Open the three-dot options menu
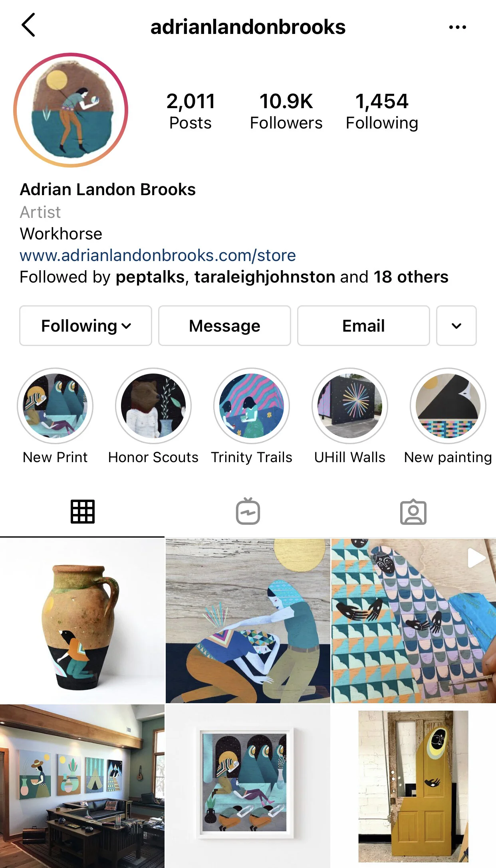This screenshot has width=496, height=868. coord(457,27)
